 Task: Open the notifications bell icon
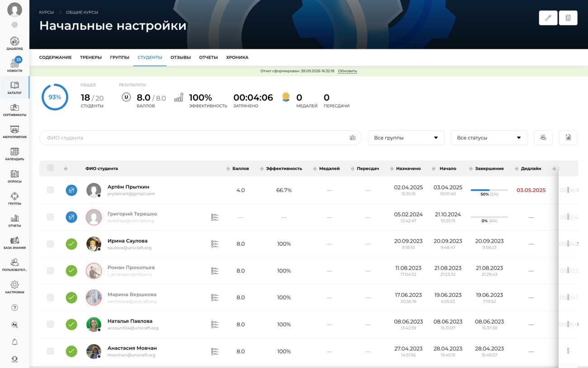click(14, 342)
